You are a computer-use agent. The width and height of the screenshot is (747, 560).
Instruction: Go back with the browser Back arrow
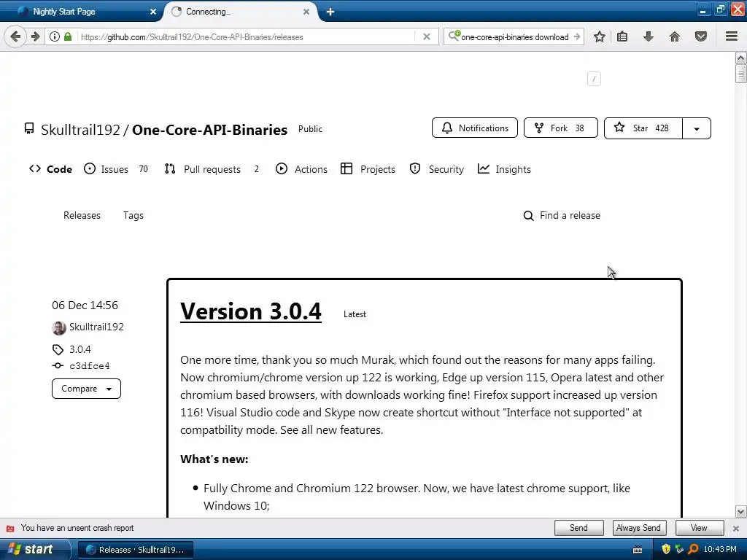[x=15, y=36]
